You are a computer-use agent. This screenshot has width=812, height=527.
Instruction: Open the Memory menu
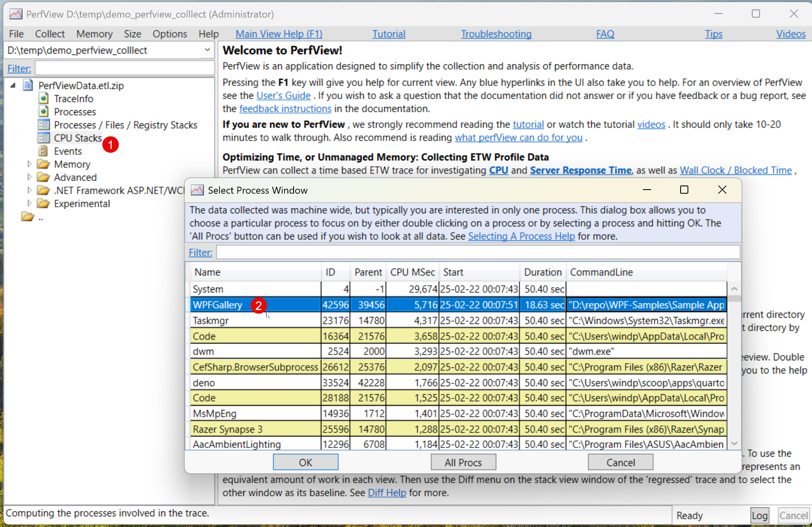[x=94, y=34]
